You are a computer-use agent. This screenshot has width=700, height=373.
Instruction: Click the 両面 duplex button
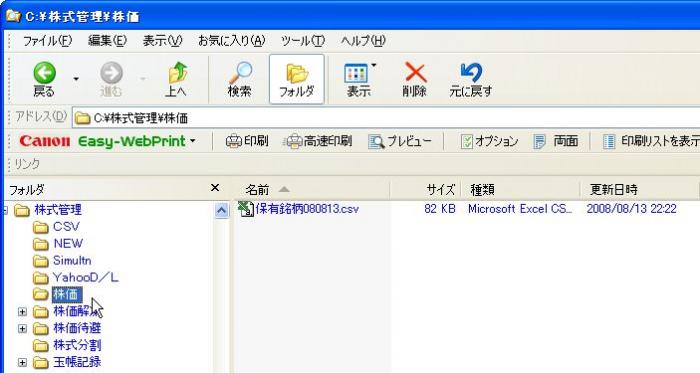pyautogui.click(x=556, y=141)
